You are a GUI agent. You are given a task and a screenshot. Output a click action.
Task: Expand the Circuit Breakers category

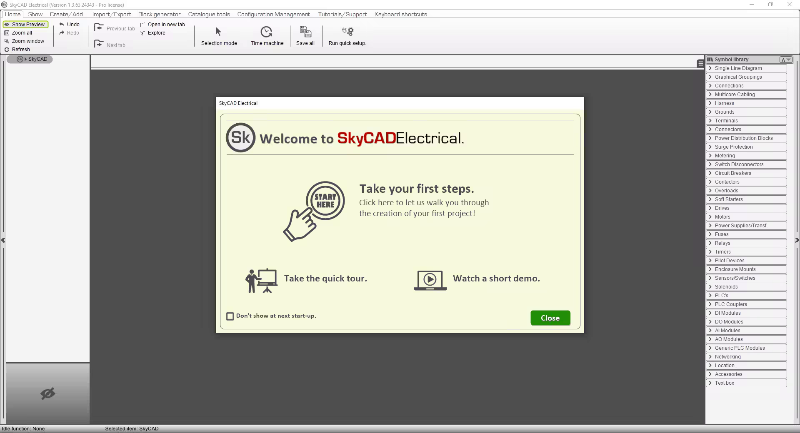pos(734,173)
